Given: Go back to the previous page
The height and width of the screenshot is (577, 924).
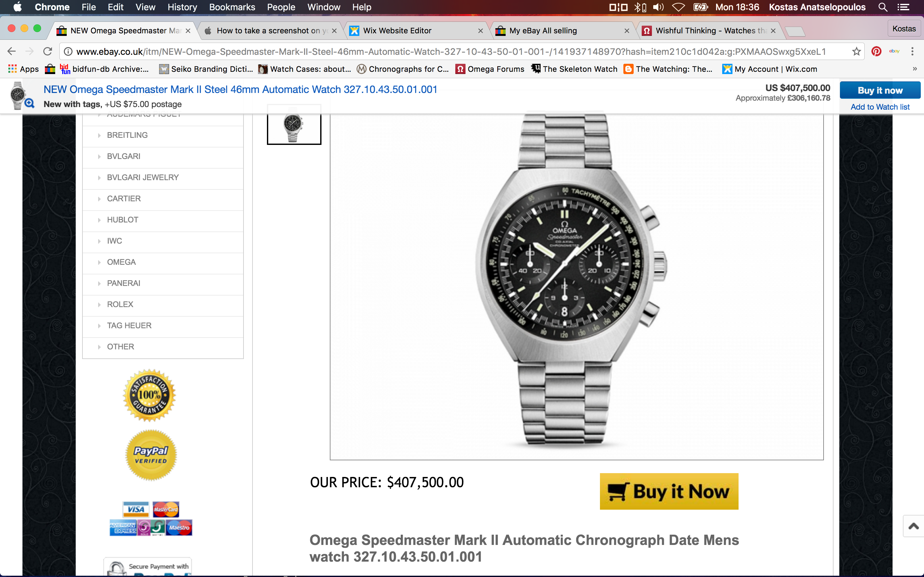Looking at the screenshot, I should coord(12,52).
